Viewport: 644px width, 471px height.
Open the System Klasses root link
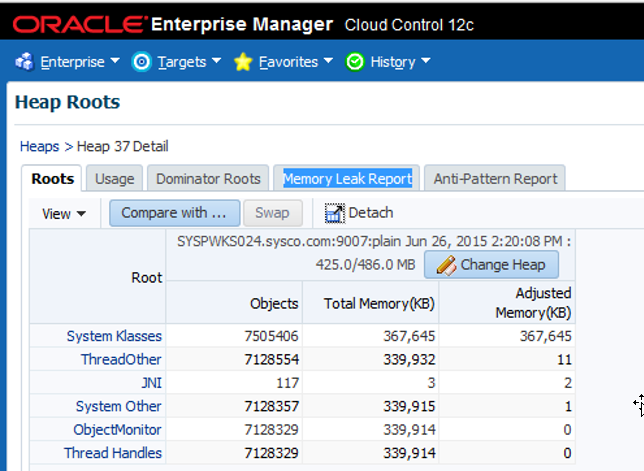(114, 336)
